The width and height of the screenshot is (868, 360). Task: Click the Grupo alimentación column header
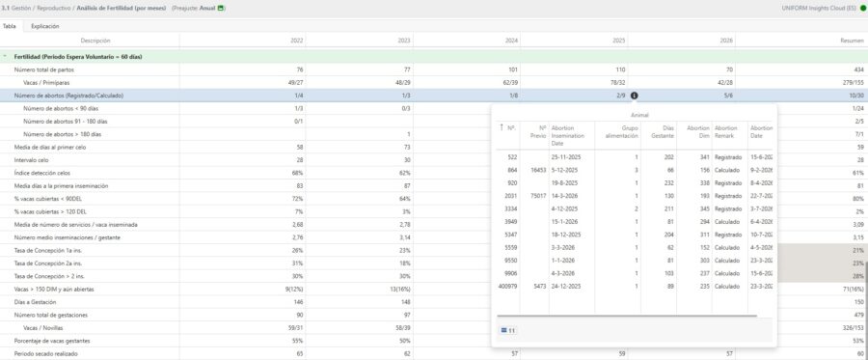pos(621,132)
